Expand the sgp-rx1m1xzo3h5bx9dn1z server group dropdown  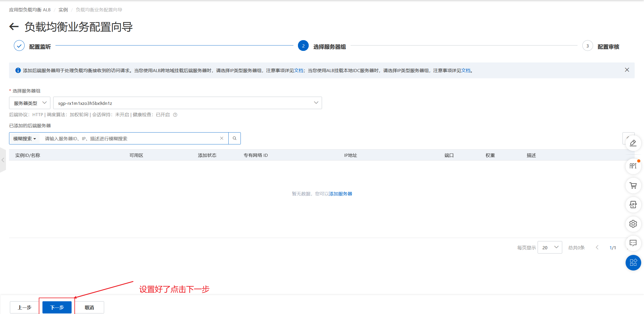tap(187, 103)
